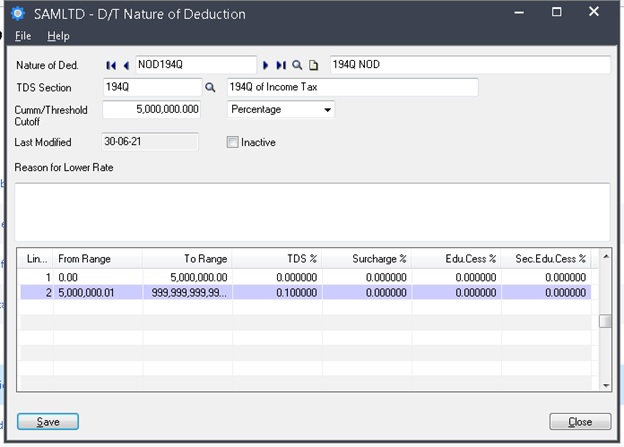Click the grid scrollbar thumb
The height and width of the screenshot is (447, 624).
(605, 321)
